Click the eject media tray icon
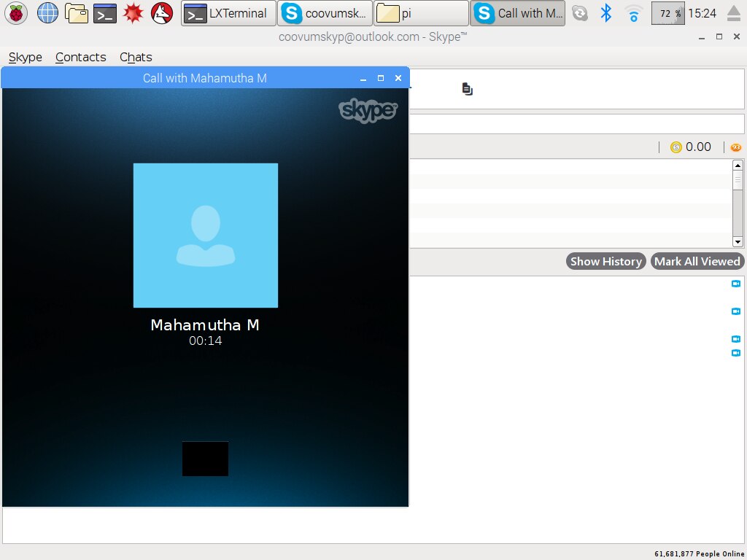The height and width of the screenshot is (560, 747). pyautogui.click(x=734, y=13)
